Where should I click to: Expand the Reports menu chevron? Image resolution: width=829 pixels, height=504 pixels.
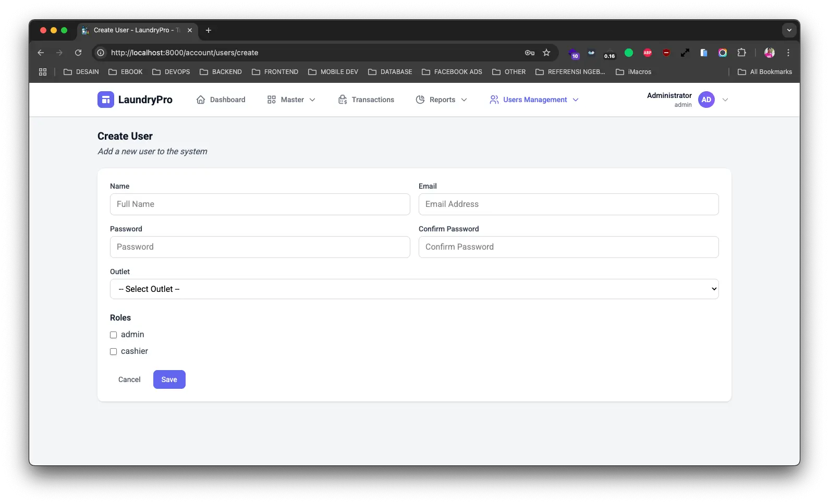coord(464,100)
